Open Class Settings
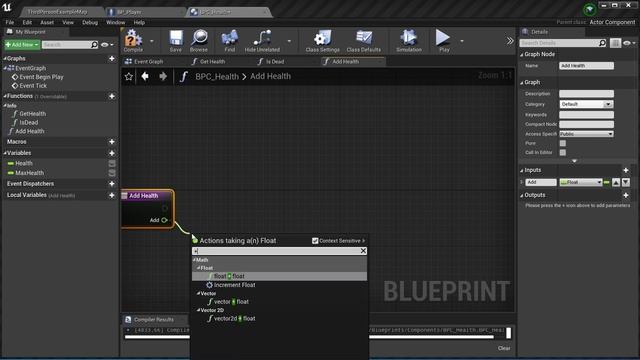 (322, 40)
